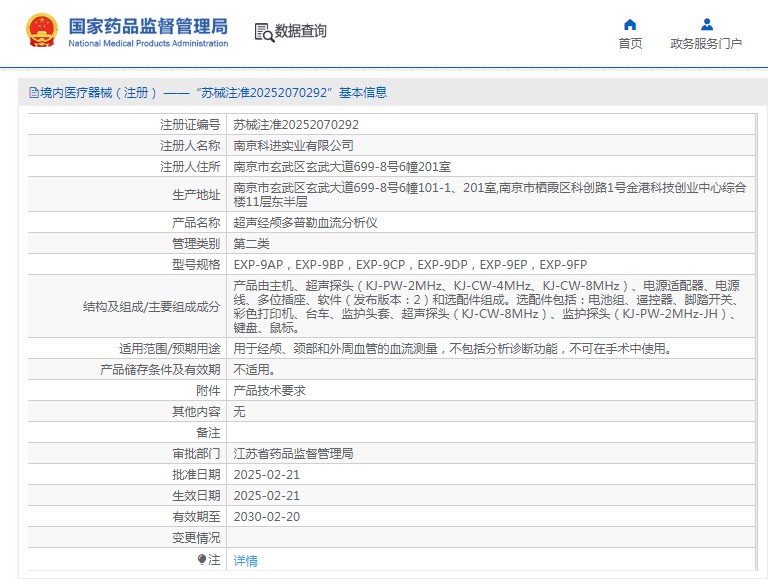Click the 数据查询 label
The image size is (768, 579).
coord(300,31)
